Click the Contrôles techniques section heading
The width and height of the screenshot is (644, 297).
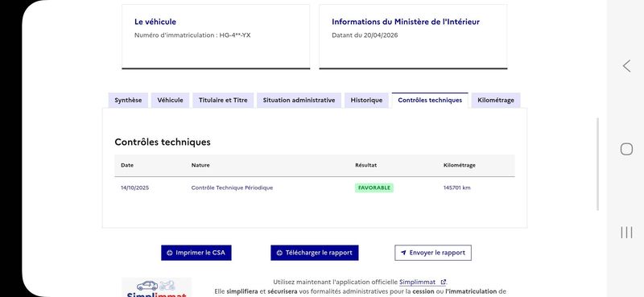[163, 142]
